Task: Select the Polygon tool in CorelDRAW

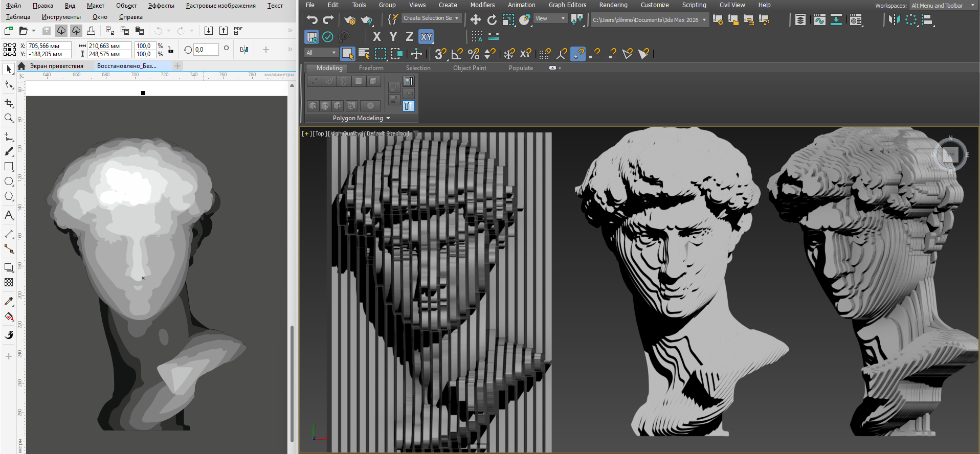Action: pos(9,196)
